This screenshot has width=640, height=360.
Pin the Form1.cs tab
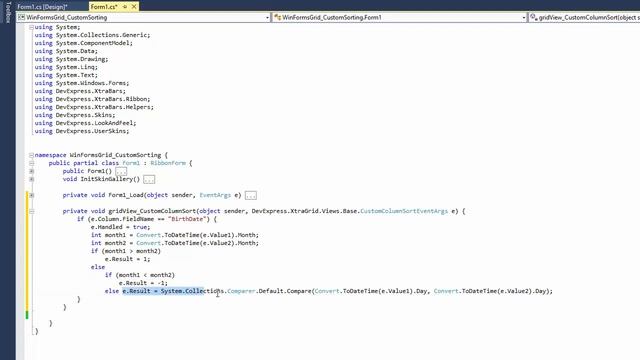pos(125,7)
